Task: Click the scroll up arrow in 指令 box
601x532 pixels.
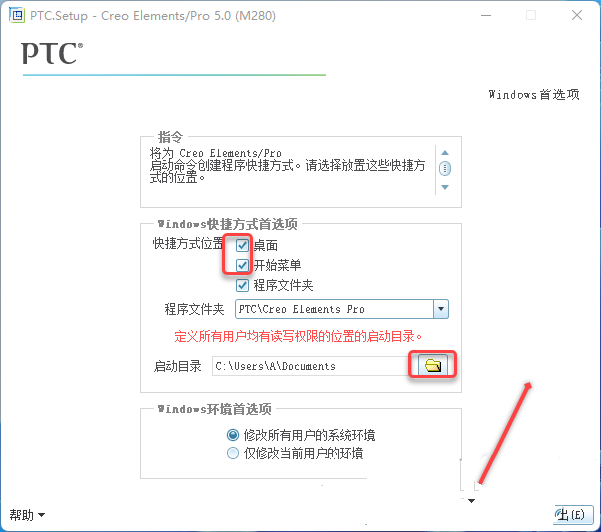Action: pos(445,153)
